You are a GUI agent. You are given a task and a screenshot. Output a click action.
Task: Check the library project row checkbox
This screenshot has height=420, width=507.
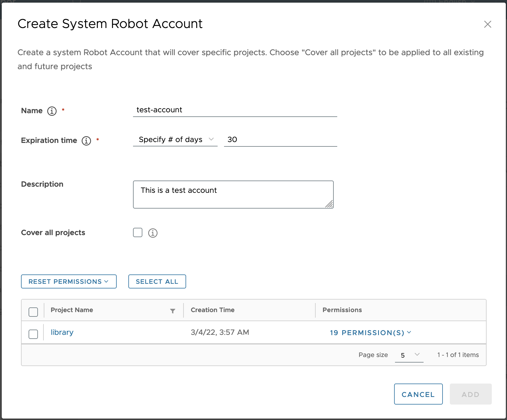(33, 334)
